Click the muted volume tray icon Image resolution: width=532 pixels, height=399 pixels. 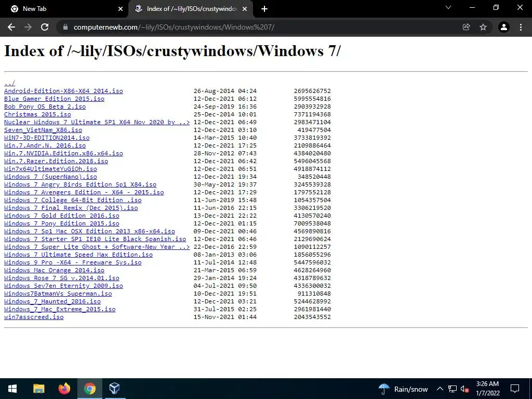464,389
